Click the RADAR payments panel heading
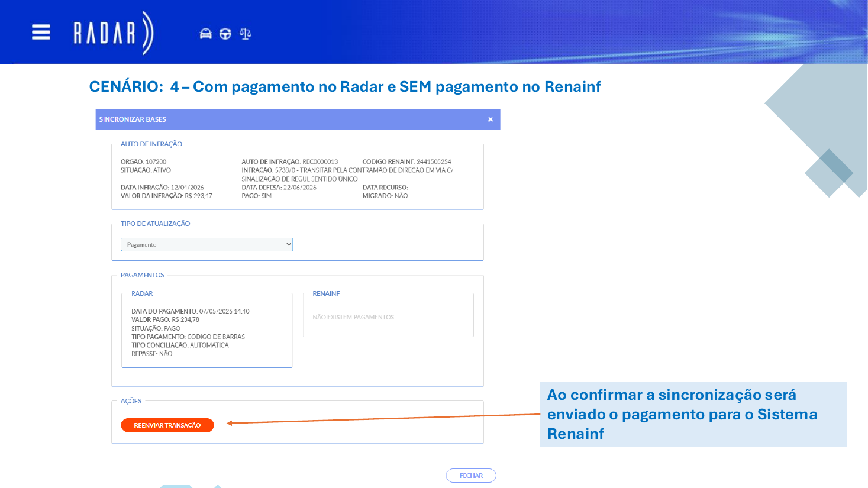 (x=142, y=293)
